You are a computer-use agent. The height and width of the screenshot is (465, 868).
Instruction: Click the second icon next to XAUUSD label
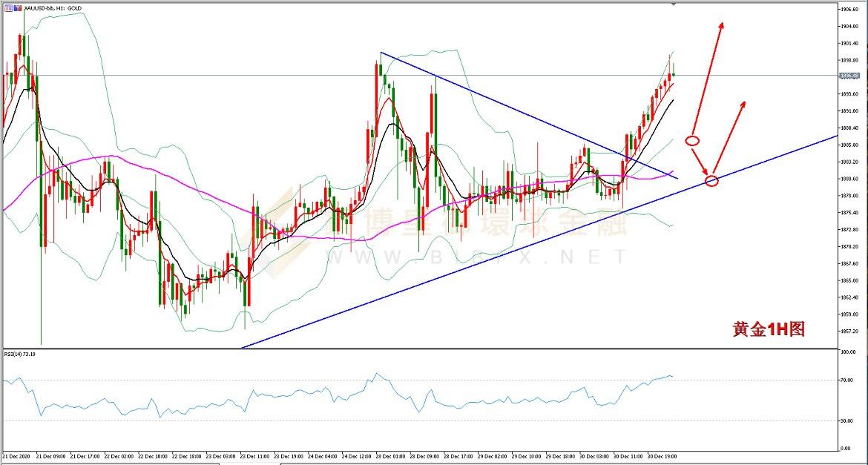click(x=17, y=7)
